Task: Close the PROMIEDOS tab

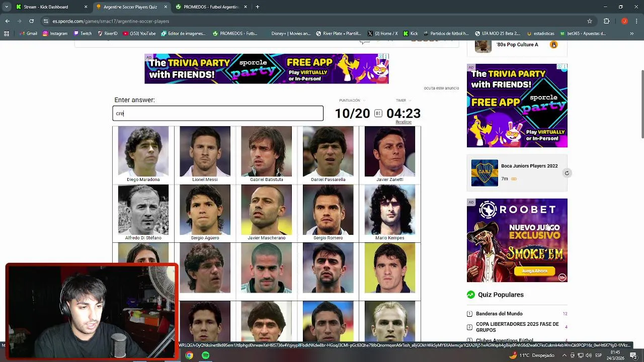Action: 246,7
